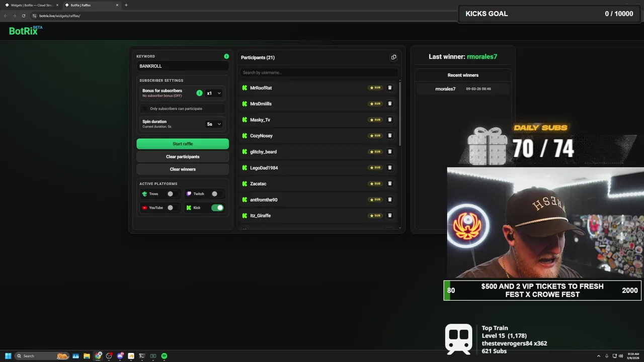Remove CozyNosey using its trash icon
This screenshot has width=644, height=362.
389,136
